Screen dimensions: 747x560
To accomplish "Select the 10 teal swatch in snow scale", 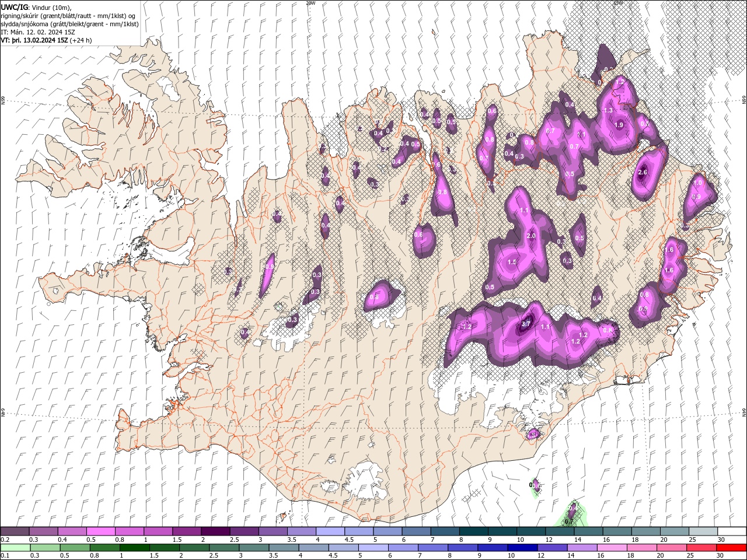I will 531,531.
